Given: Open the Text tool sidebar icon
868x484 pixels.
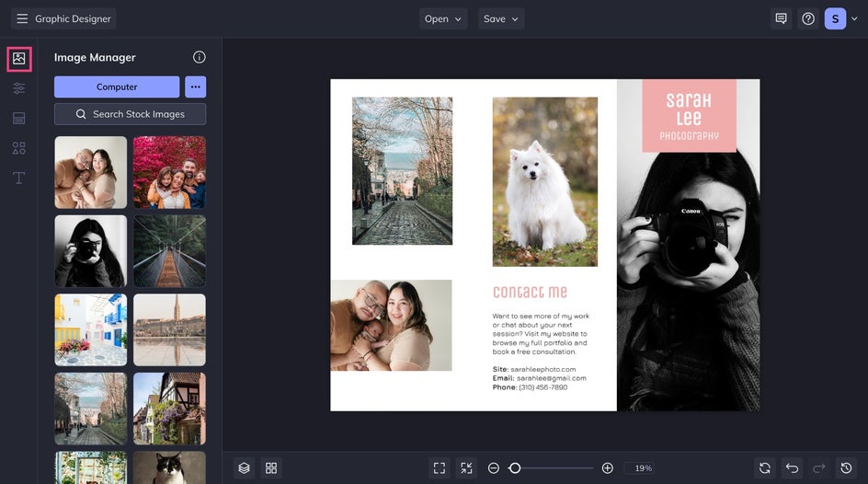Looking at the screenshot, I should 18,178.
